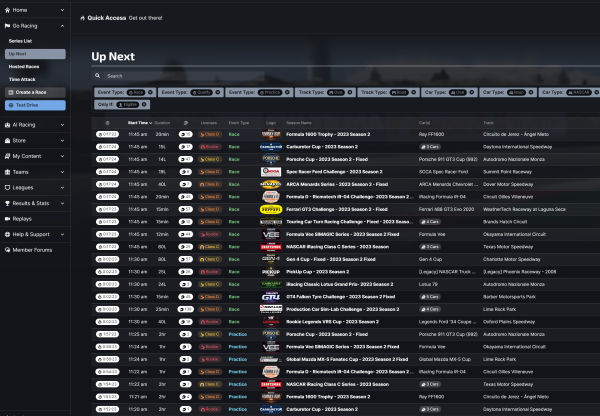Click the AI Racing icon in the sidebar

(x=7, y=125)
